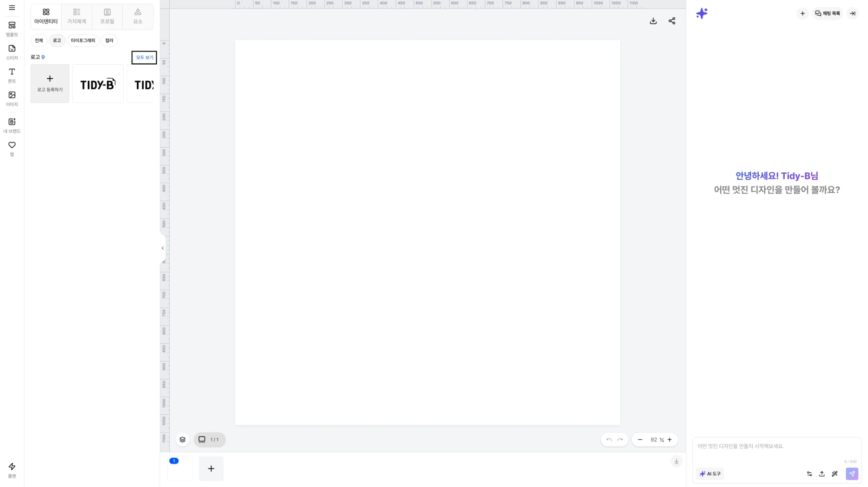Click the AI sparkle logo icon
Viewport: 868px width, 487px height.
[702, 13]
